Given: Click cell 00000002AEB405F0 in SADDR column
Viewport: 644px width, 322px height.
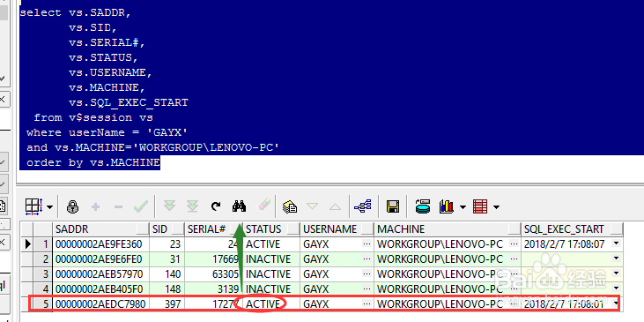Looking at the screenshot, I should click(x=101, y=288).
